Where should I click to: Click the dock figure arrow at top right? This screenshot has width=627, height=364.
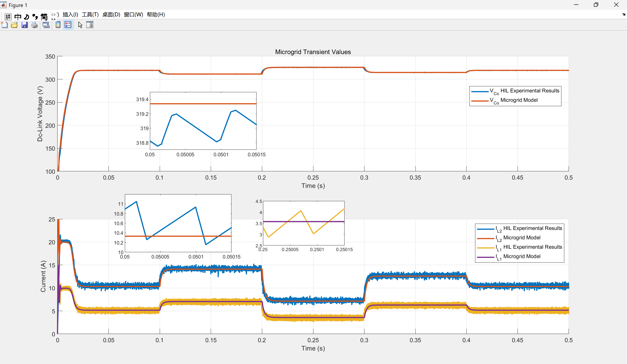(624, 14)
